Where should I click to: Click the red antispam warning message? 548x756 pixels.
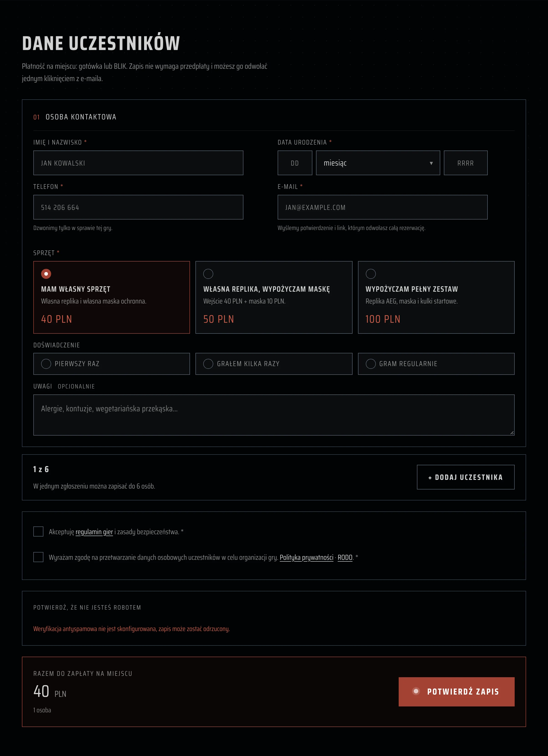131,629
